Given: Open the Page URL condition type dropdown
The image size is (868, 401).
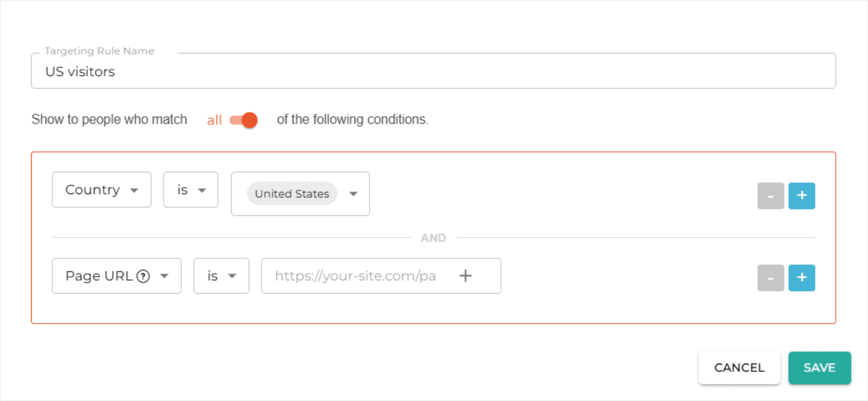Looking at the screenshot, I should (116, 276).
